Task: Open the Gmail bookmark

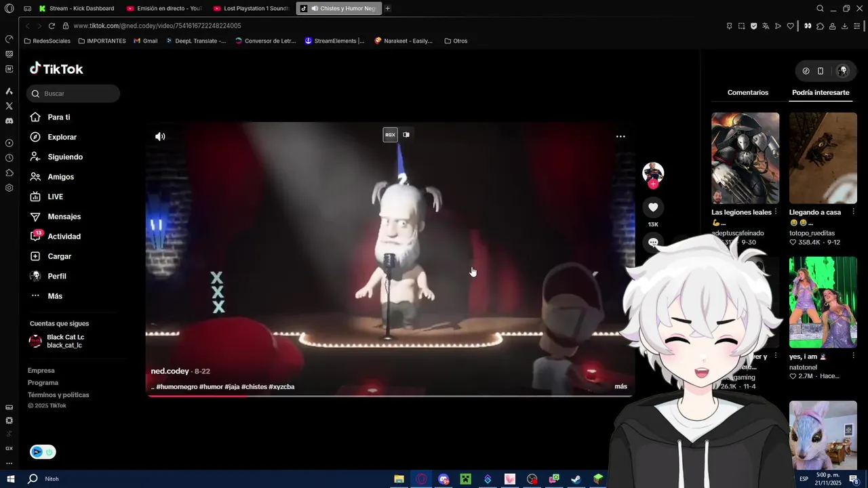Action: pyautogui.click(x=146, y=41)
